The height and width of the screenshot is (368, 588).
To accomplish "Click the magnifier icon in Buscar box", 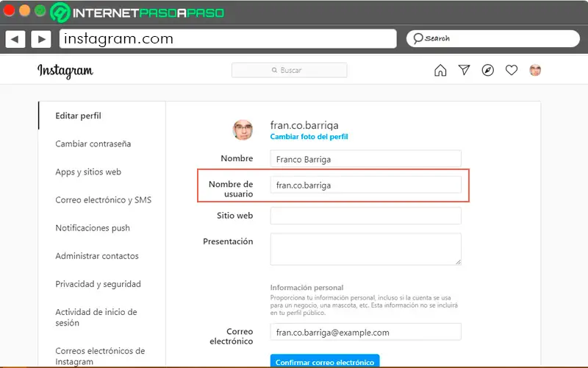I will (x=274, y=70).
